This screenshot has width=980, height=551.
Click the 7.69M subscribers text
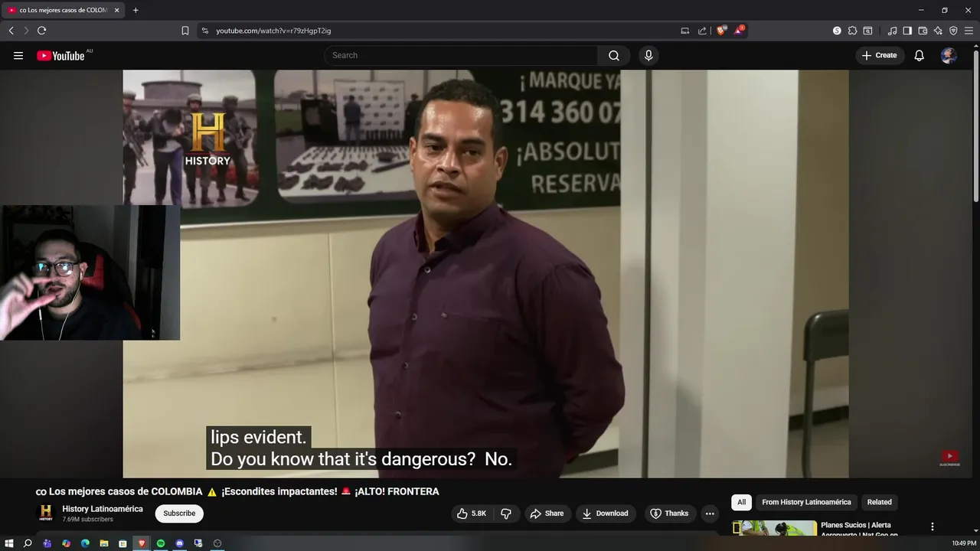point(87,520)
